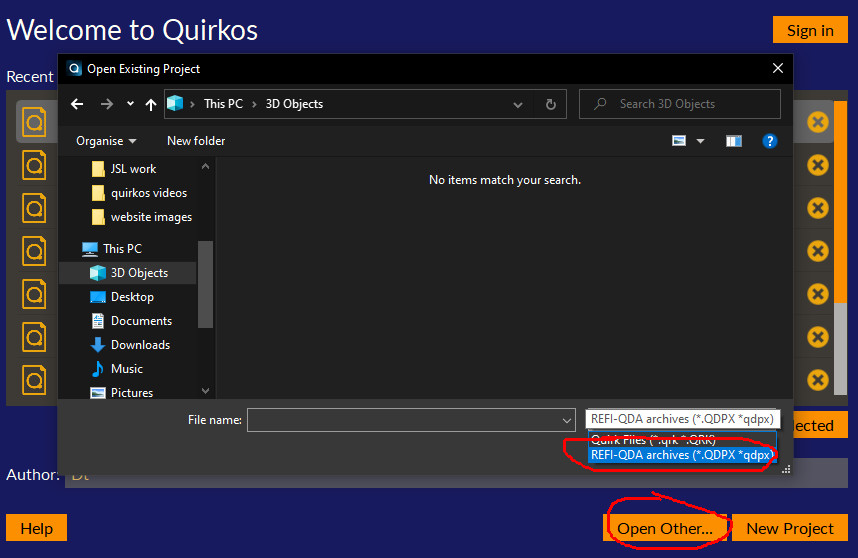Open the fifth recent Quirkos project icon
The width and height of the screenshot is (858, 558).
coord(34,294)
